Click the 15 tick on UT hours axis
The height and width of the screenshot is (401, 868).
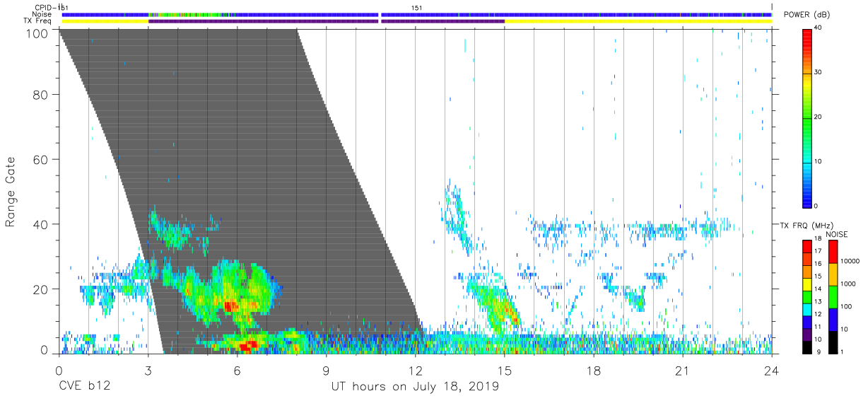pyautogui.click(x=504, y=369)
